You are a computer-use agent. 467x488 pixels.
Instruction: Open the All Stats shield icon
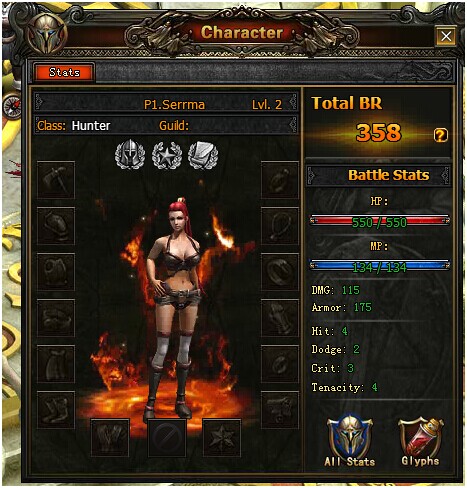pos(350,436)
